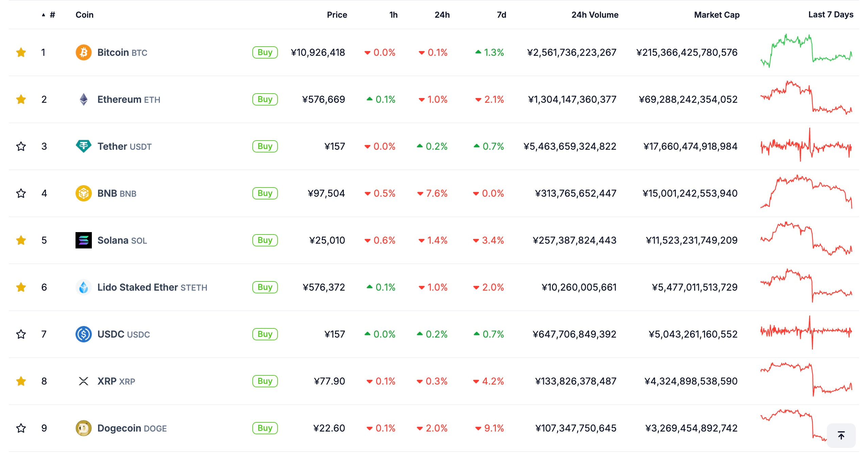
Task: Open USDC's 7-day sparkline chart
Action: click(806, 333)
